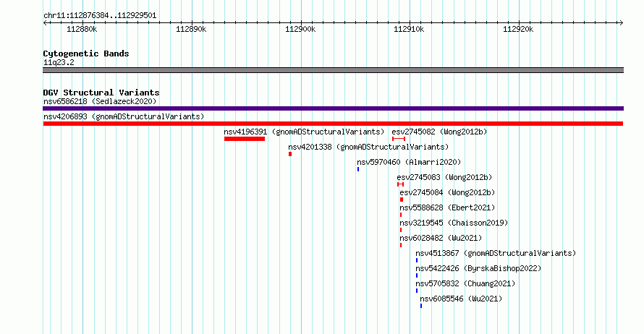
Task: Click the red nsv4196391 variant block
Action: [x=245, y=139]
